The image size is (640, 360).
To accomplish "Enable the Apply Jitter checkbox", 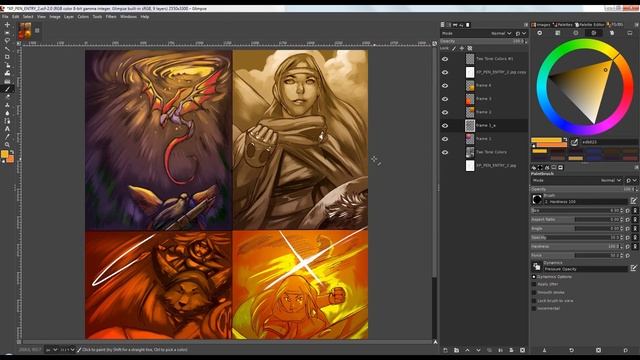I will 534,284.
